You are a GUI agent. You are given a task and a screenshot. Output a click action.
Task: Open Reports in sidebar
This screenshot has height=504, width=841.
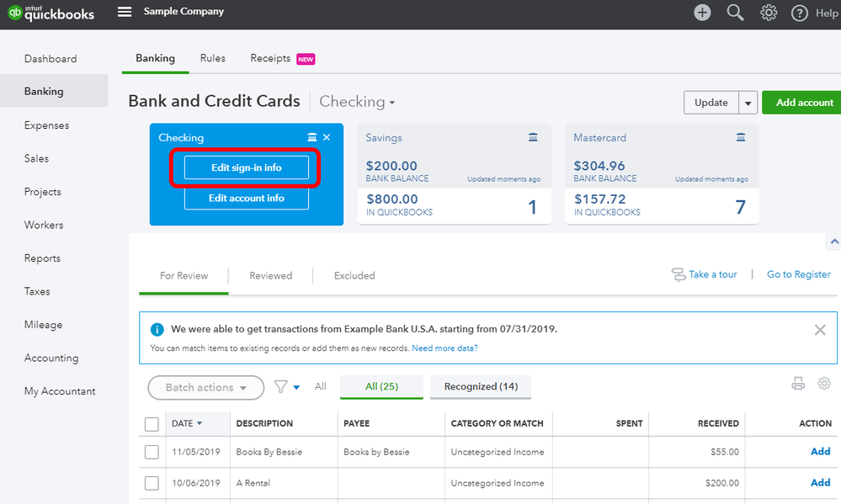click(42, 258)
